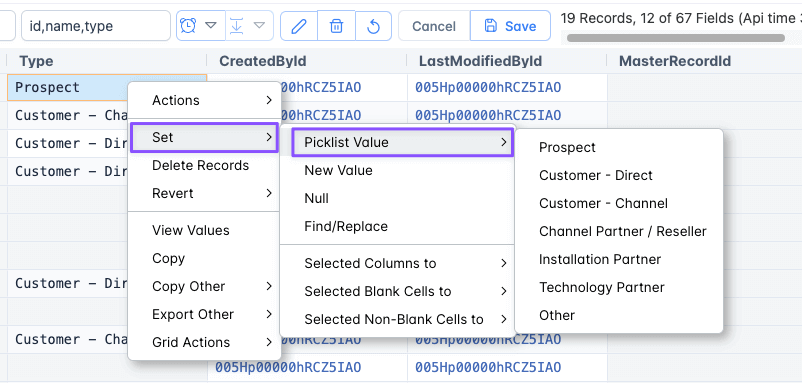Image resolution: width=802 pixels, height=383 pixels.
Task: Select Copy in the context menu
Action: point(204,258)
